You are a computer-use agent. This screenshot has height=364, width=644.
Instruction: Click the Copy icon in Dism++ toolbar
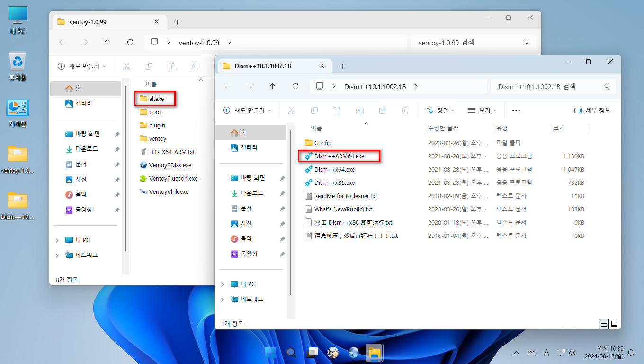coord(314,110)
